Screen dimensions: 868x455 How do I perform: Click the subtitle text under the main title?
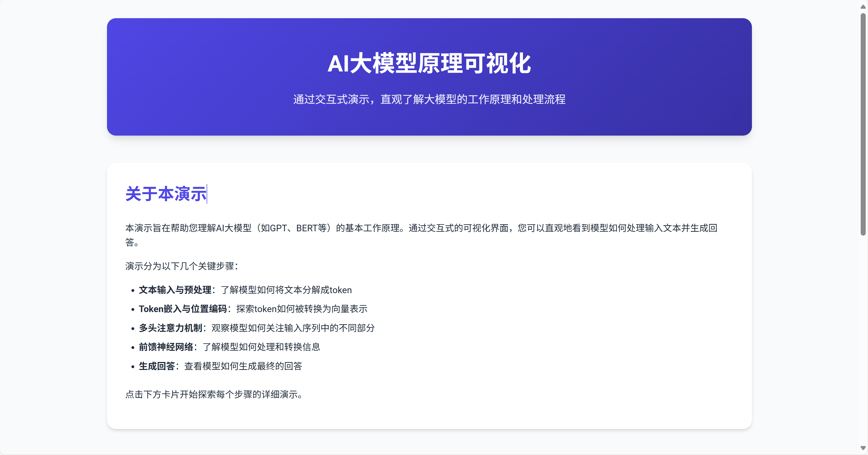click(429, 99)
